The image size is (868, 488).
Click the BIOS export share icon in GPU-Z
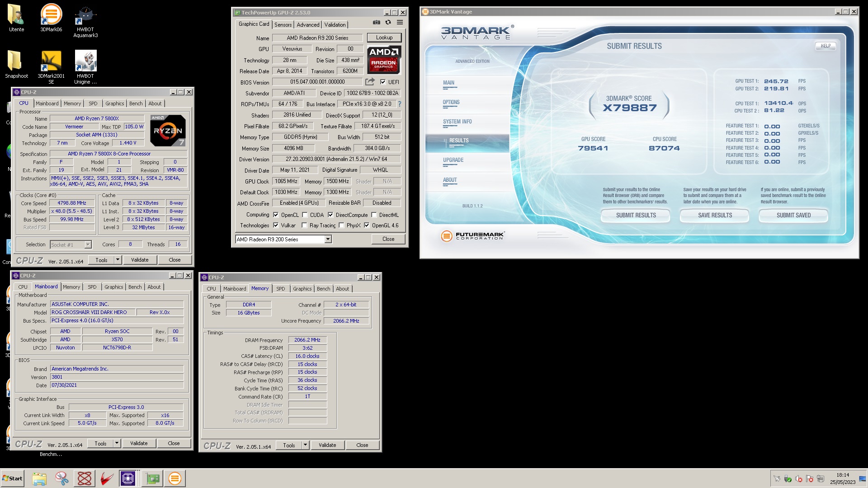point(370,82)
